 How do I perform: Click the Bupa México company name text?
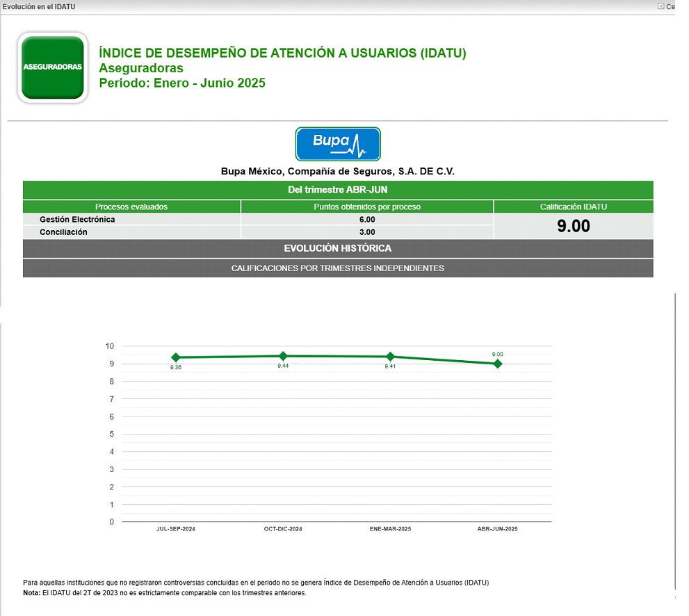click(338, 171)
